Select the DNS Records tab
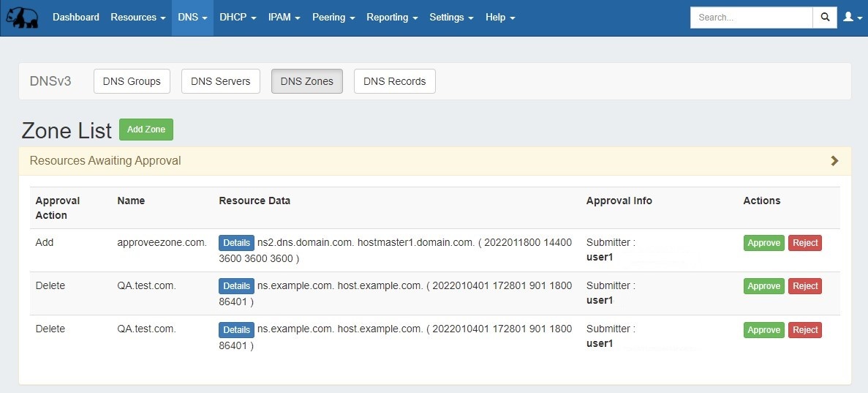This screenshot has height=393, width=868. (x=394, y=81)
